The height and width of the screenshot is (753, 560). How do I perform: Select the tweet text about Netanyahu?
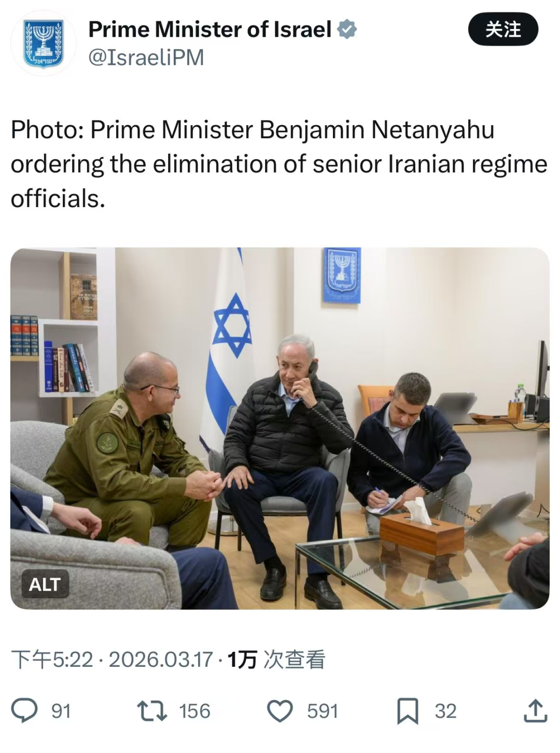[279, 164]
